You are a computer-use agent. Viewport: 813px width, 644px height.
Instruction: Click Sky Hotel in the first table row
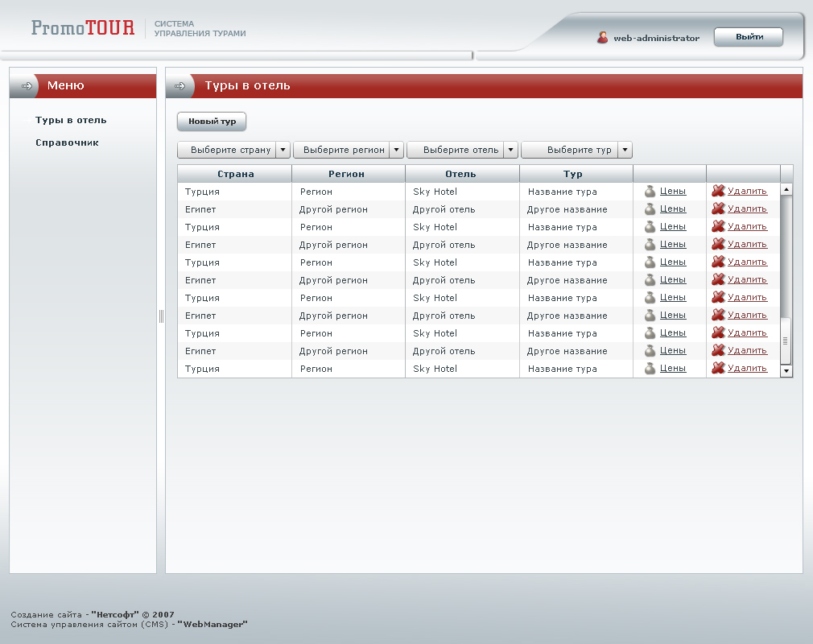coord(435,192)
